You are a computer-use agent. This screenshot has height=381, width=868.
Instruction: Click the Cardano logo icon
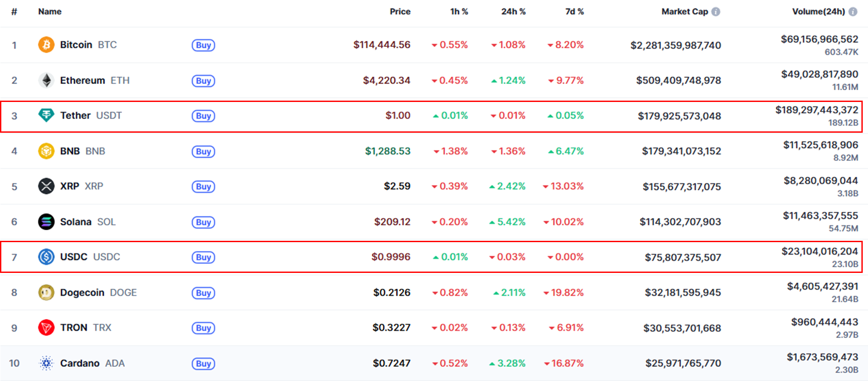click(46, 363)
